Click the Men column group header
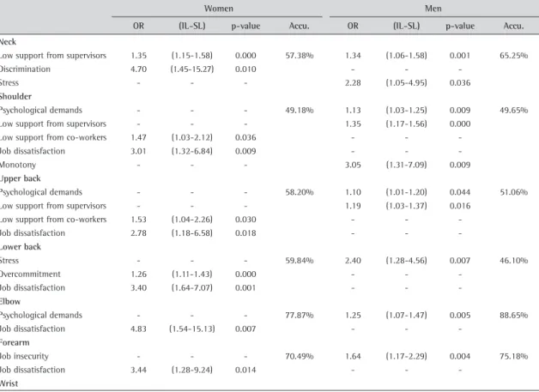This screenshot has height=392, width=539. click(x=433, y=9)
